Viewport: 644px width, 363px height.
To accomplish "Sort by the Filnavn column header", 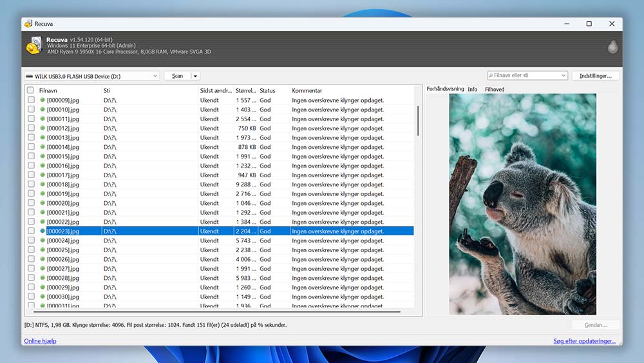I will [48, 90].
